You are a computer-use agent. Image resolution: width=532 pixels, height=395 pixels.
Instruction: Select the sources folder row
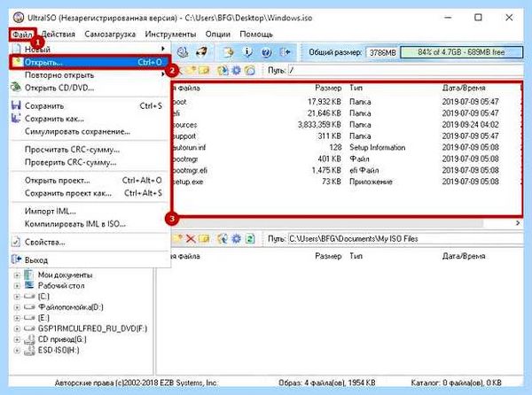346,124
